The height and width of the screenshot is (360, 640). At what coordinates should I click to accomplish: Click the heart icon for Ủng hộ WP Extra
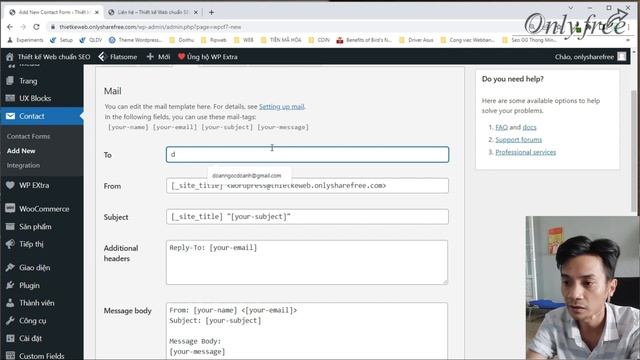click(181, 56)
